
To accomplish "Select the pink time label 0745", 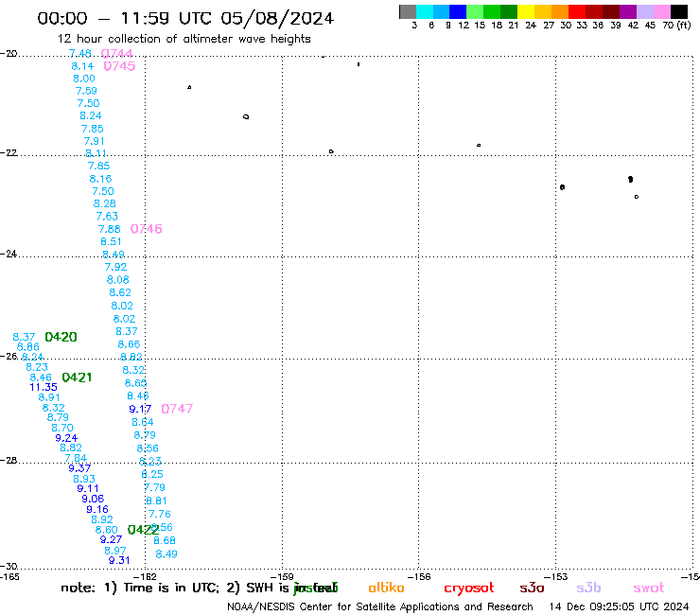I will coord(119,66).
